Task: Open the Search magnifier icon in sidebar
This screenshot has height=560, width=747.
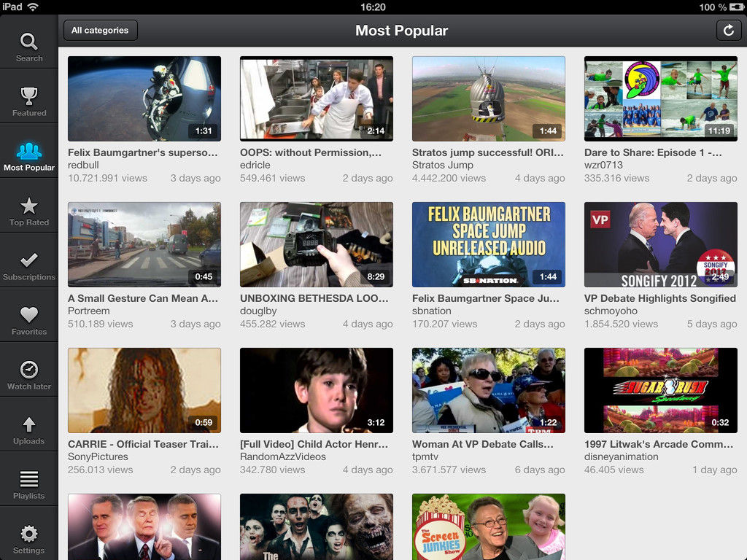Action: pos(29,42)
